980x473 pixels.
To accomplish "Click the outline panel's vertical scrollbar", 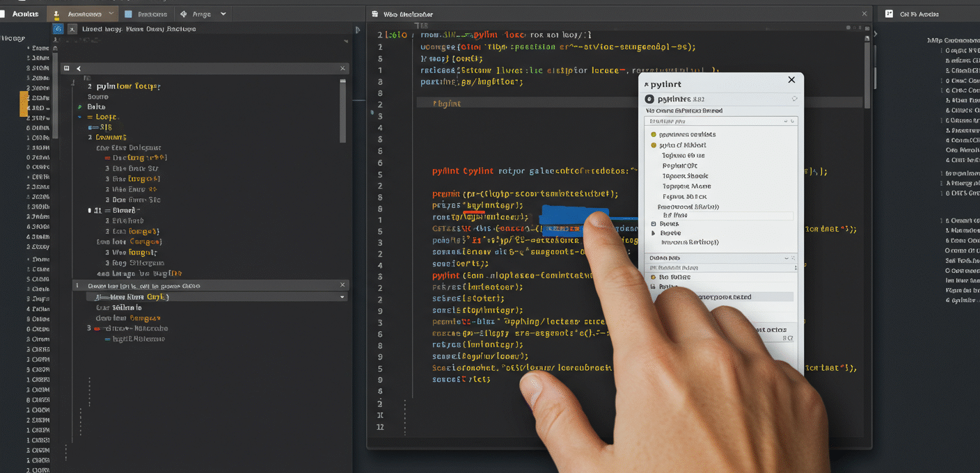I will tap(342, 110).
